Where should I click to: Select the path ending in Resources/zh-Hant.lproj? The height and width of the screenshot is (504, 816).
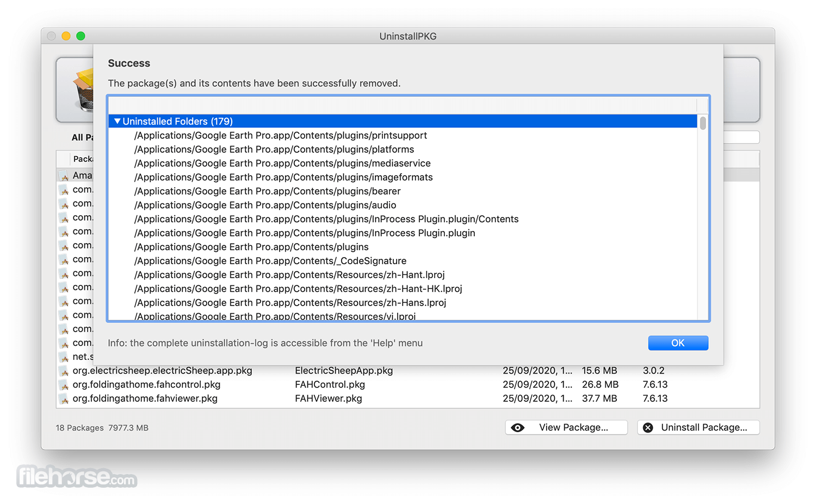(x=289, y=275)
